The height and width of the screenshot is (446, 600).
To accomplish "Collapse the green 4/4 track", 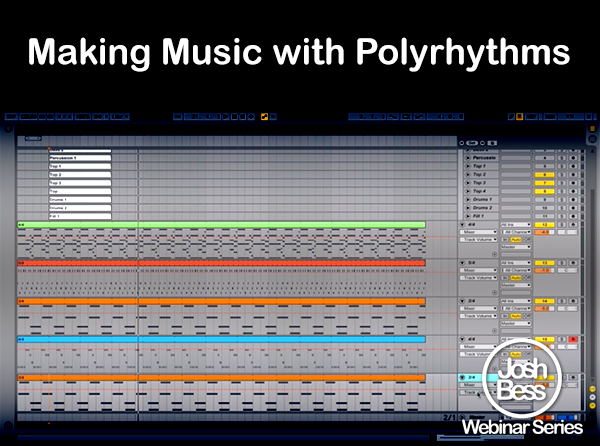I will coord(462,225).
